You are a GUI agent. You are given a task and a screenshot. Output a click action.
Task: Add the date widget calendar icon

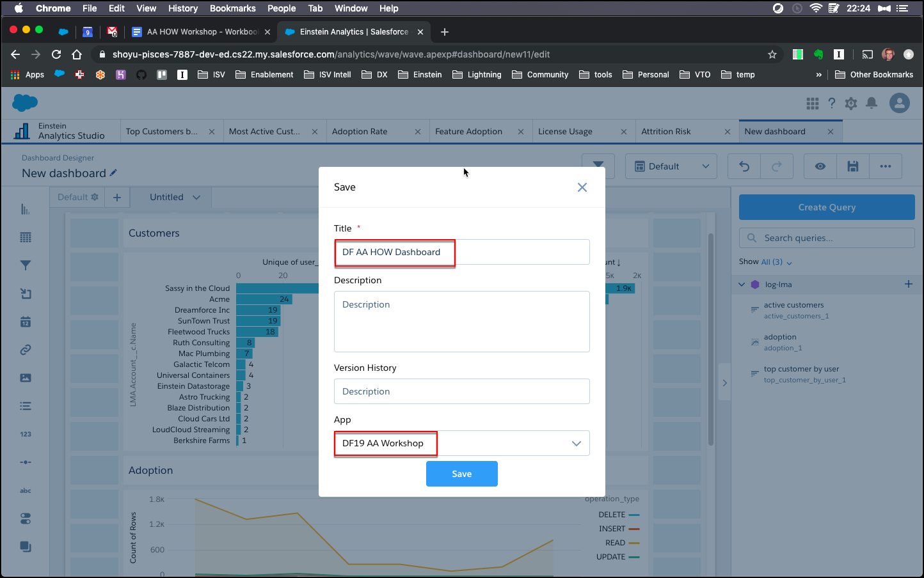tap(26, 322)
